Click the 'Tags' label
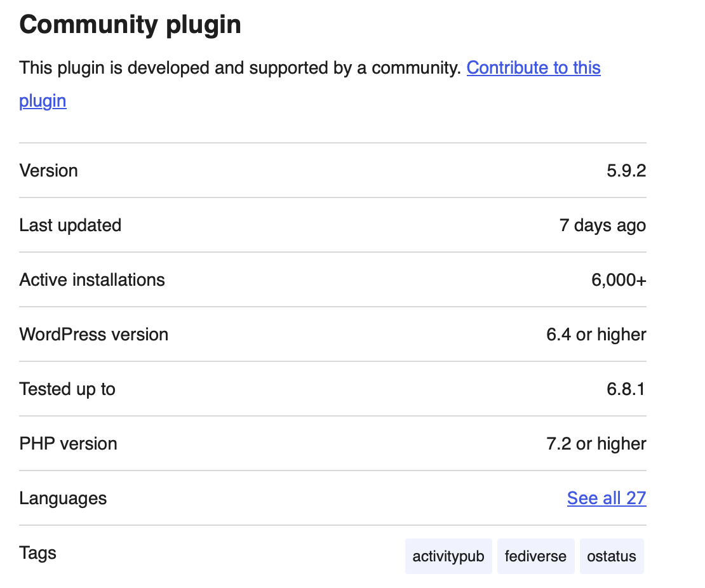 pos(37,553)
